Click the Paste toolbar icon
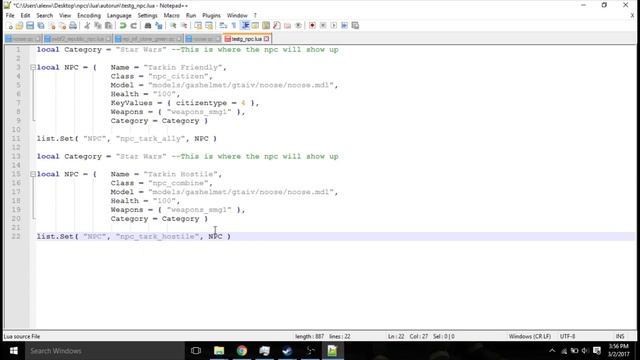Screen dimensions: 640x360 (108, 26)
